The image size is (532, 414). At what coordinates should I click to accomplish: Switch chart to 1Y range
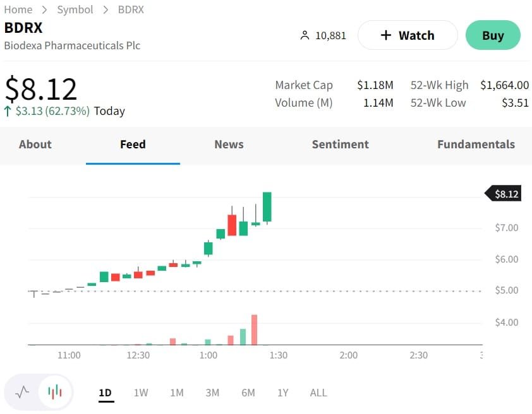tap(282, 393)
